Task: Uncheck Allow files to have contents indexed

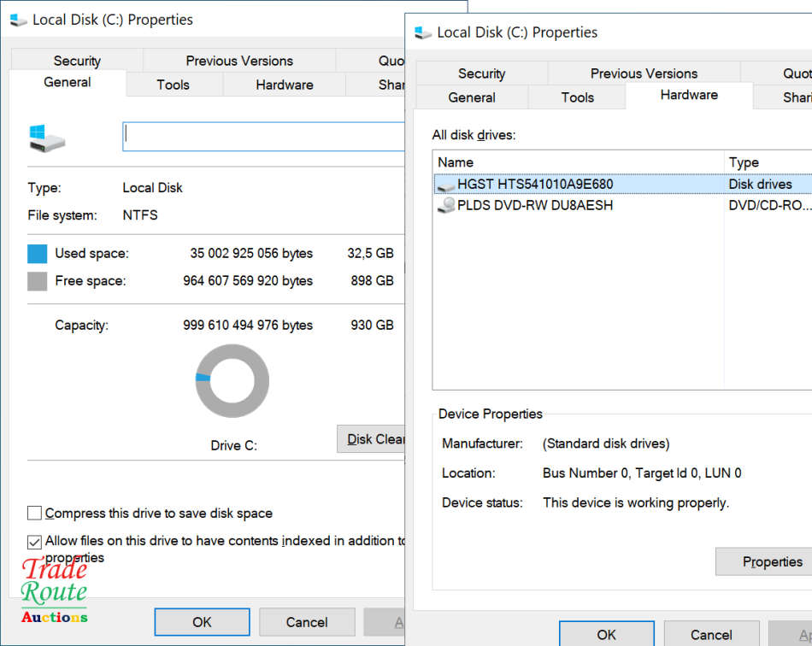Action: tap(35, 542)
